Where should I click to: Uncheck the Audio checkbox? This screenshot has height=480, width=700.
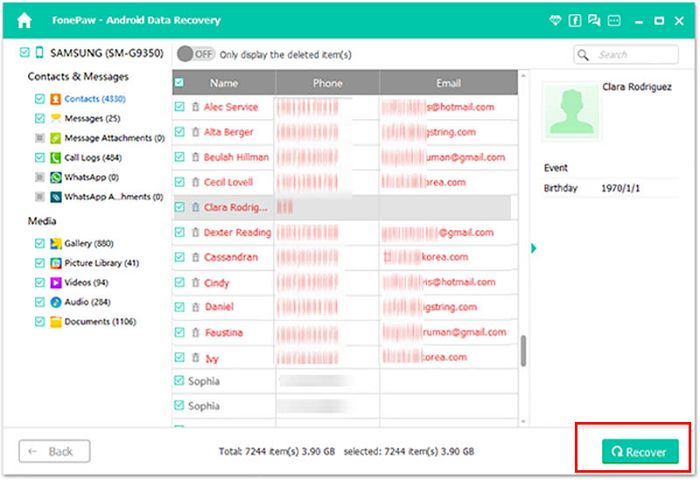pyautogui.click(x=40, y=302)
